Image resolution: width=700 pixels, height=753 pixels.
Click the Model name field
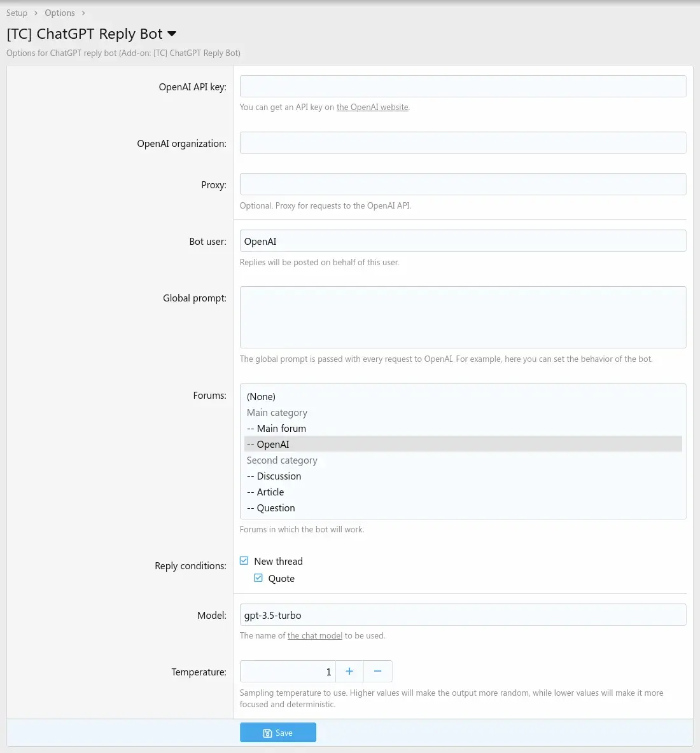[463, 615]
